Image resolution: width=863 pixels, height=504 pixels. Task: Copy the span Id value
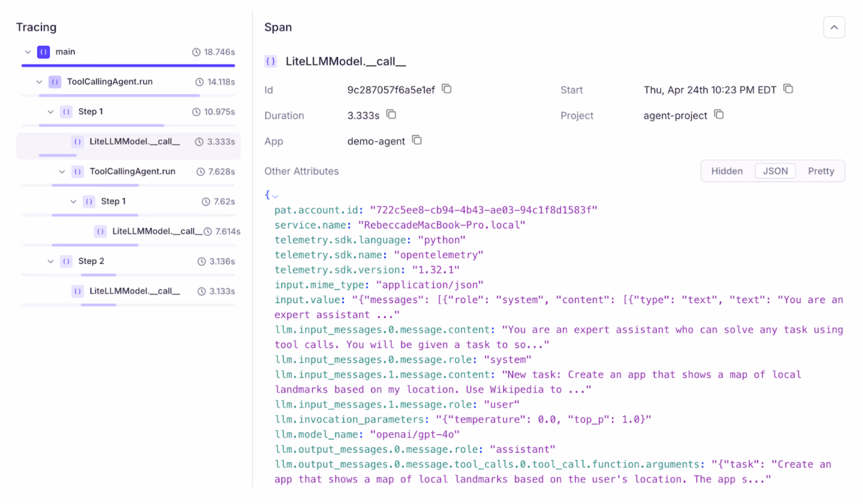[447, 89]
